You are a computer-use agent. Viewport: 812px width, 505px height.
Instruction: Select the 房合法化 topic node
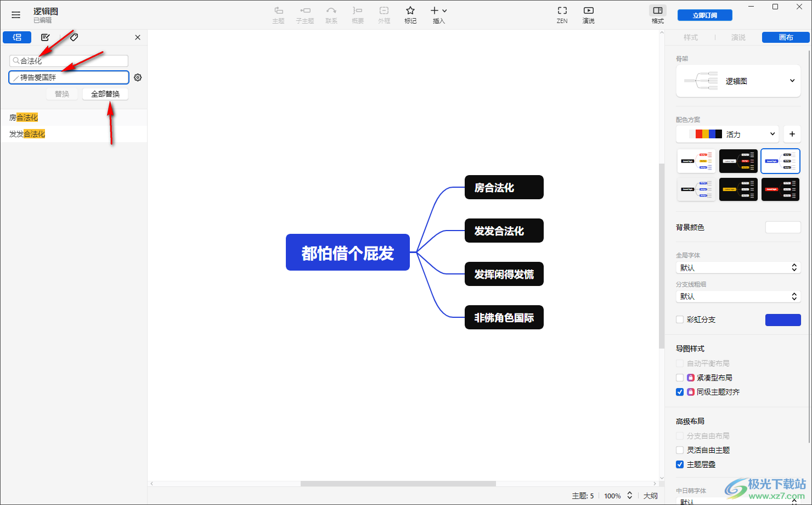[x=504, y=187]
